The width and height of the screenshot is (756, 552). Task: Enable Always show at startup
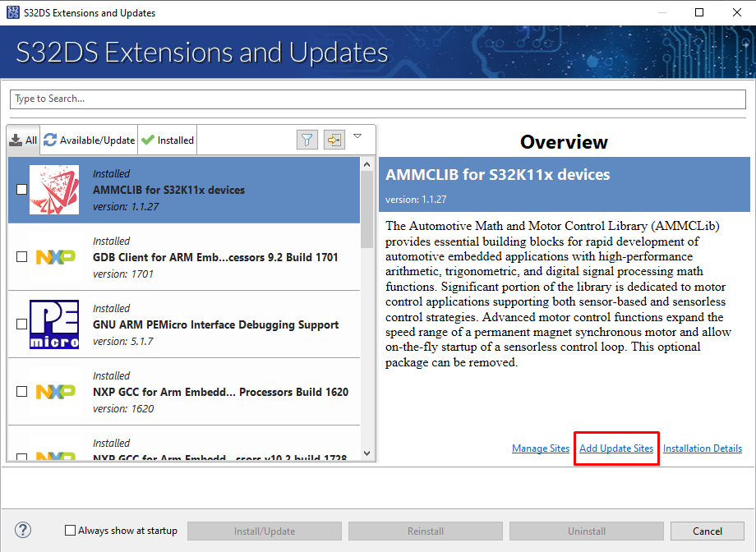click(70, 531)
